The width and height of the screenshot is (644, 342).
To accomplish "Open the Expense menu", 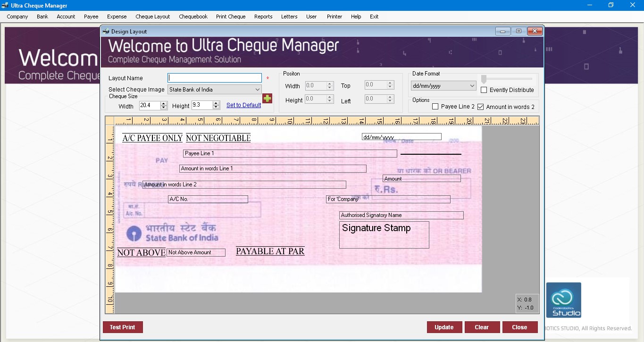I will (x=117, y=17).
